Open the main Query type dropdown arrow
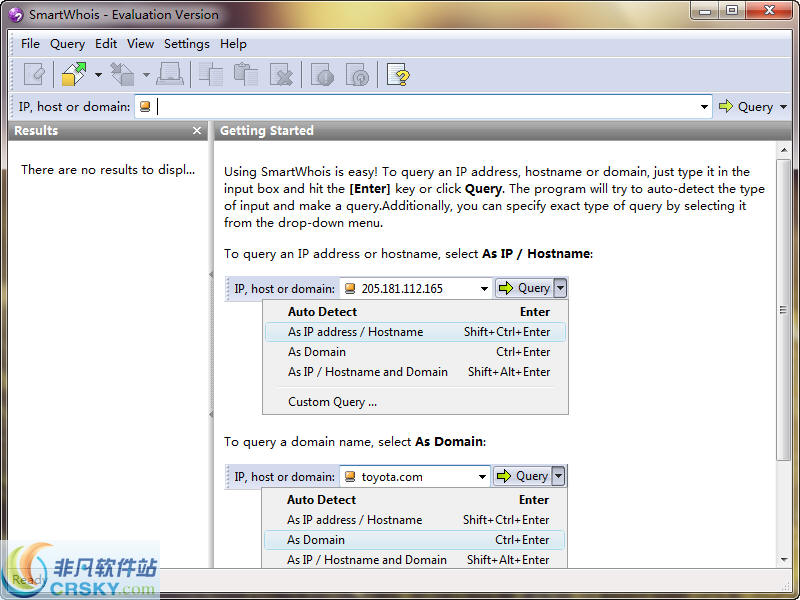The width and height of the screenshot is (800, 600). click(784, 107)
